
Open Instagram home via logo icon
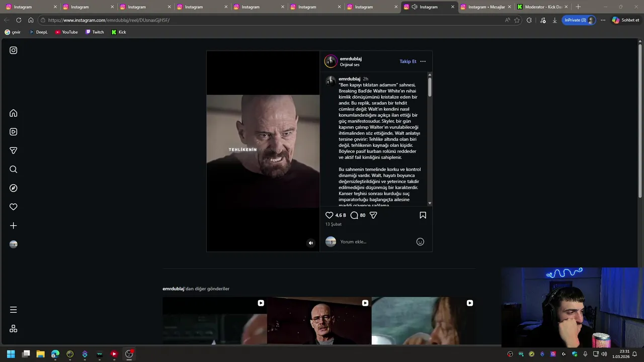coord(14,50)
